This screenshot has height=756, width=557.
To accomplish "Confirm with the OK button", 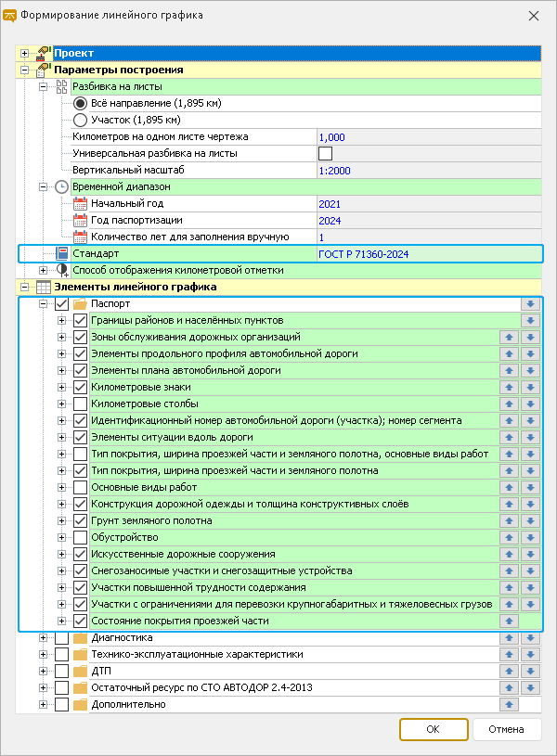I will coord(434,729).
